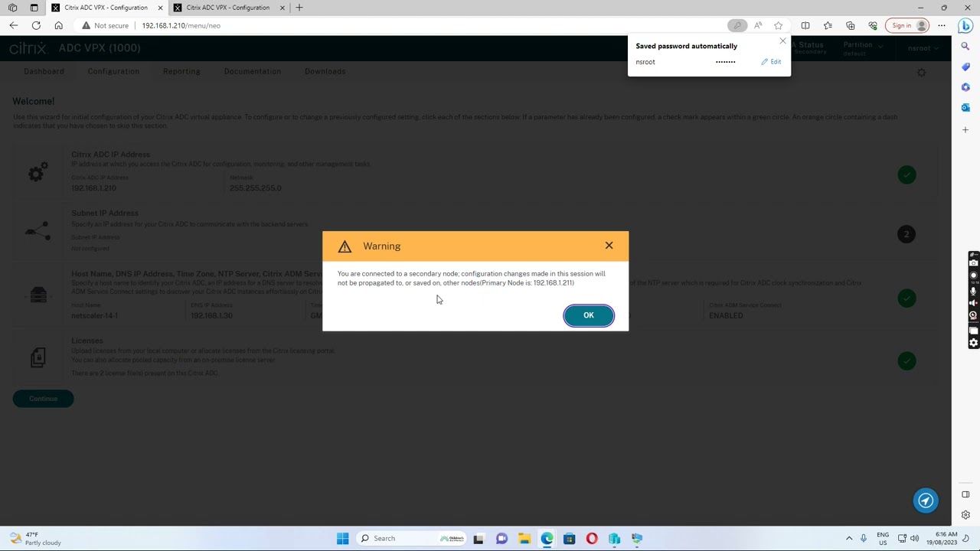Open the Documentation menu

[x=252, y=71]
